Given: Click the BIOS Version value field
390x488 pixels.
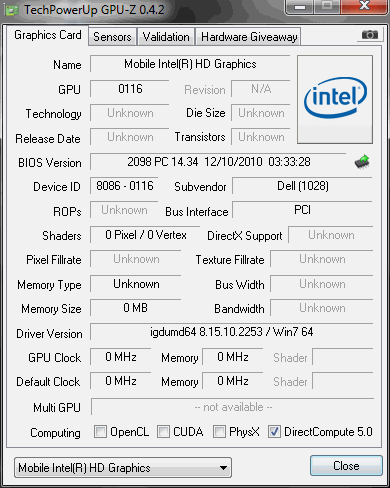Looking at the screenshot, I should tap(218, 162).
